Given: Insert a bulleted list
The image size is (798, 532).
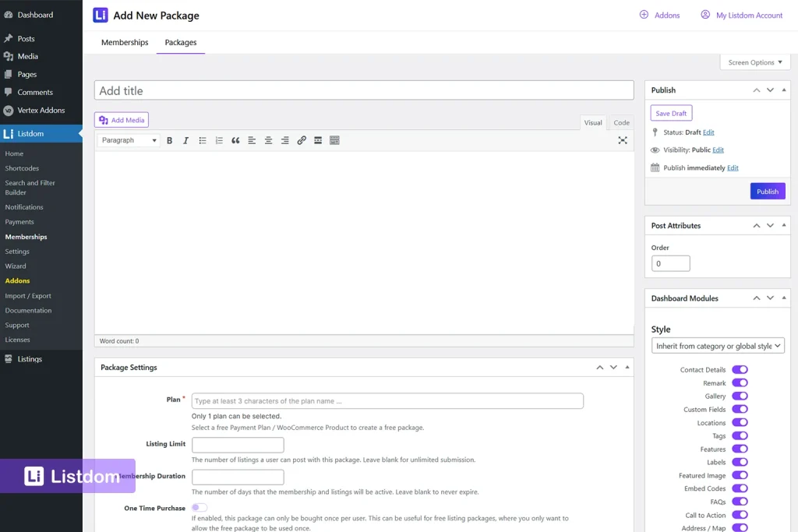Looking at the screenshot, I should tap(202, 140).
